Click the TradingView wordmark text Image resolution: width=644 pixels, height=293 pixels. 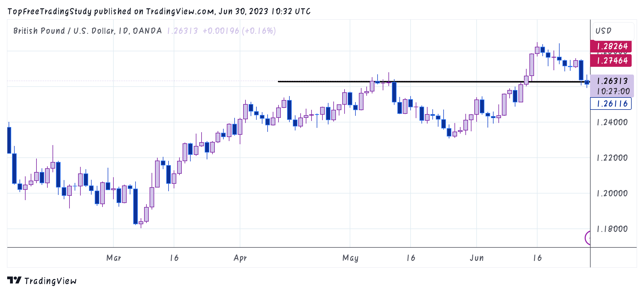click(51, 281)
